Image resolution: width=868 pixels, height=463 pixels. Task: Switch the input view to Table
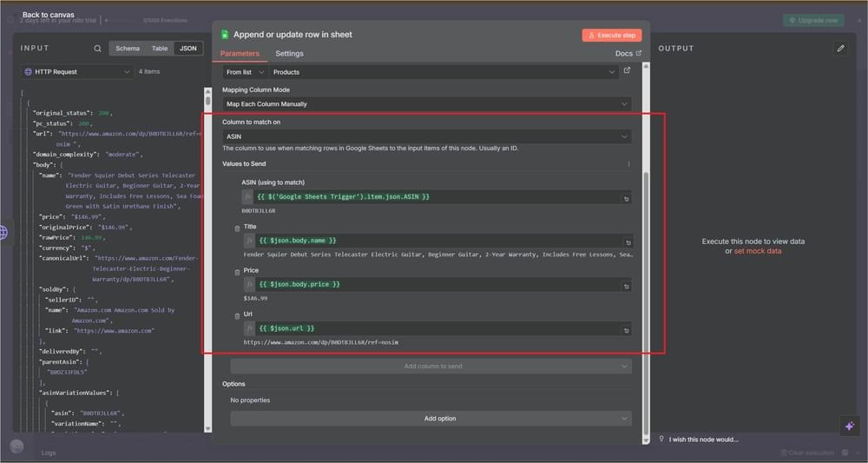(160, 49)
